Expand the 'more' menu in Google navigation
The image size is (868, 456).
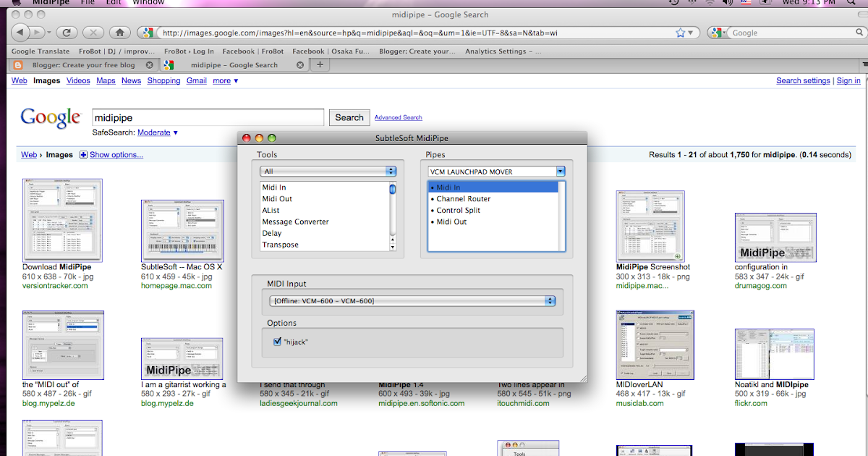(225, 81)
